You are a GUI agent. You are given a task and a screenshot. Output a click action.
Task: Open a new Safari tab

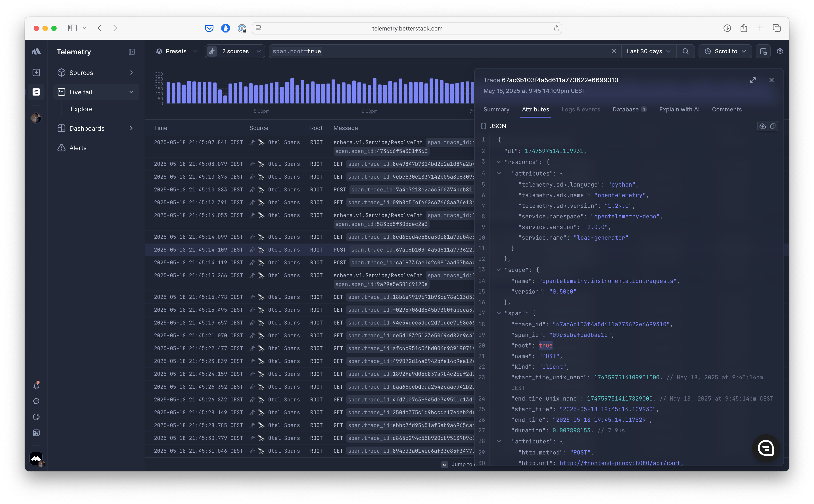[760, 28]
